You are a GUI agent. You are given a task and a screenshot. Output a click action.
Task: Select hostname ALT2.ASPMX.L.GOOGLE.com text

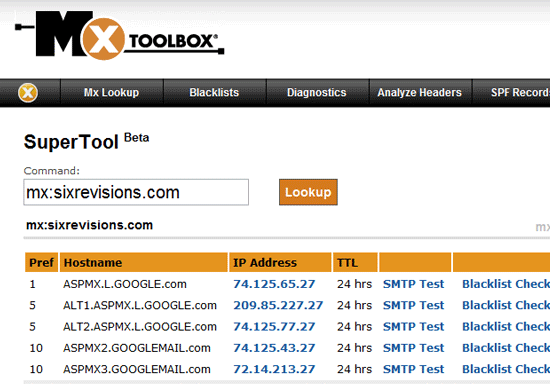(x=140, y=327)
